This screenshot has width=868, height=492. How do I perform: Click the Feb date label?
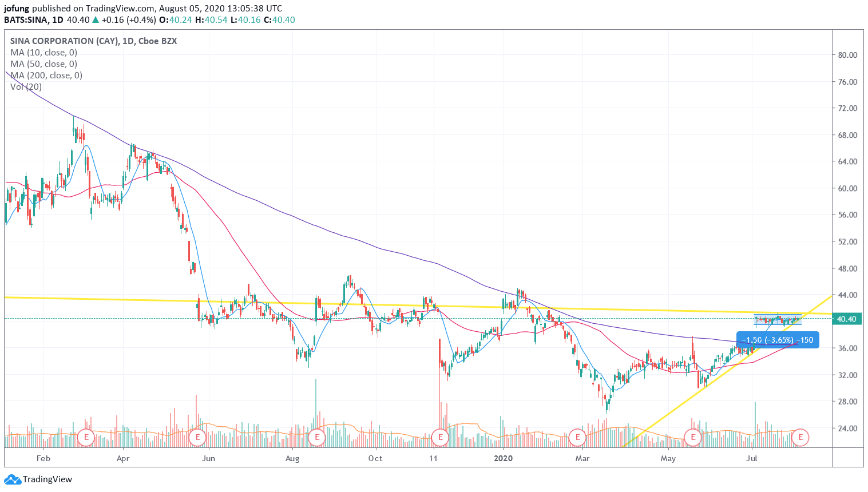[x=43, y=459]
